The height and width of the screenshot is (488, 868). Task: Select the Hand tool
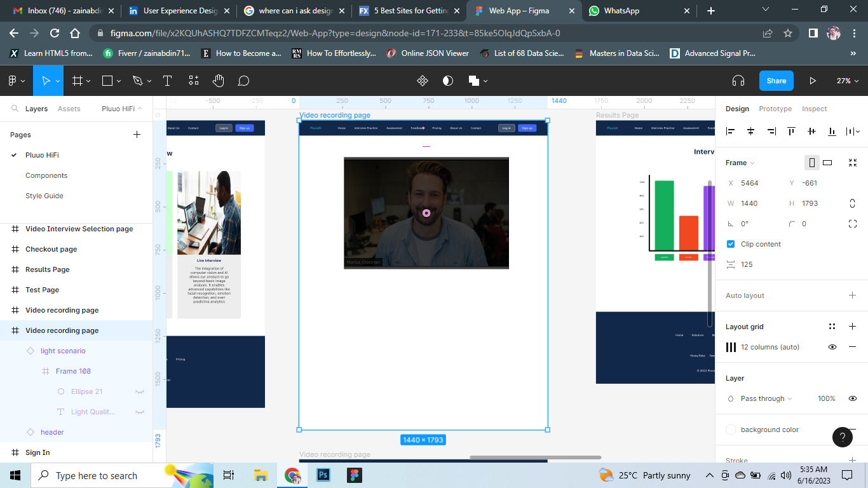219,81
